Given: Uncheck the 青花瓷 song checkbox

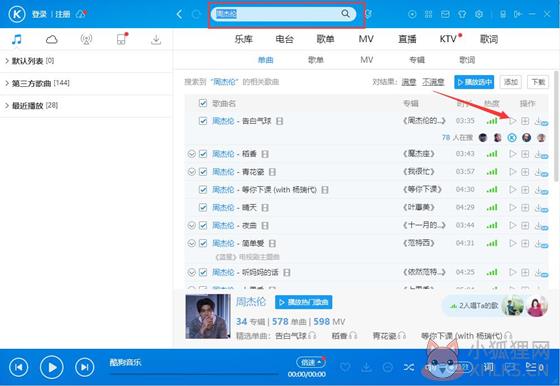Looking at the screenshot, I should (203, 172).
